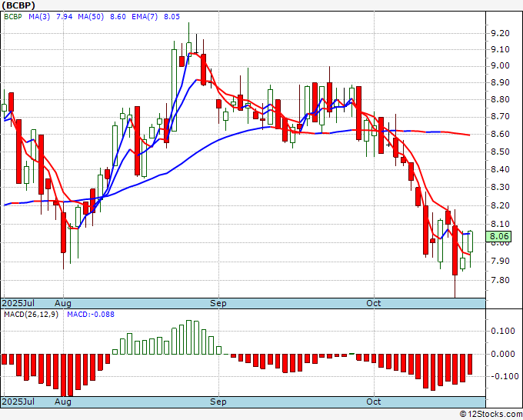This screenshot has height=420, width=523.
Task: Click the Sep marker on MACD timeline
Action: pos(218,402)
